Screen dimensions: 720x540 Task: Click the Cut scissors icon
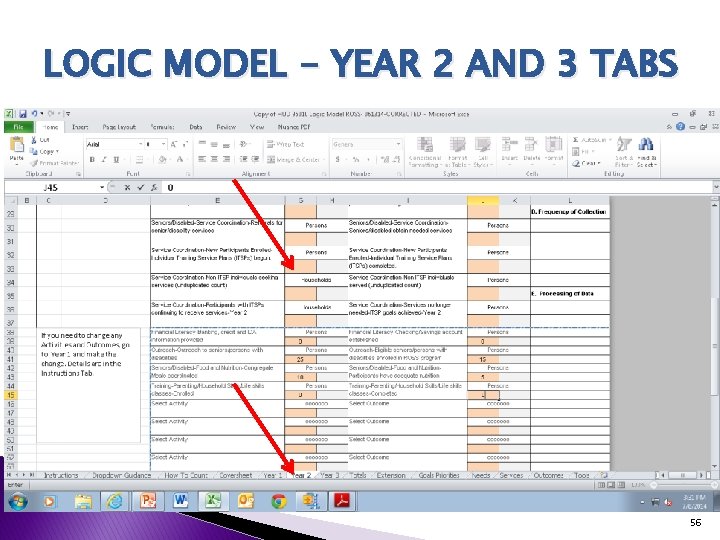(x=34, y=140)
